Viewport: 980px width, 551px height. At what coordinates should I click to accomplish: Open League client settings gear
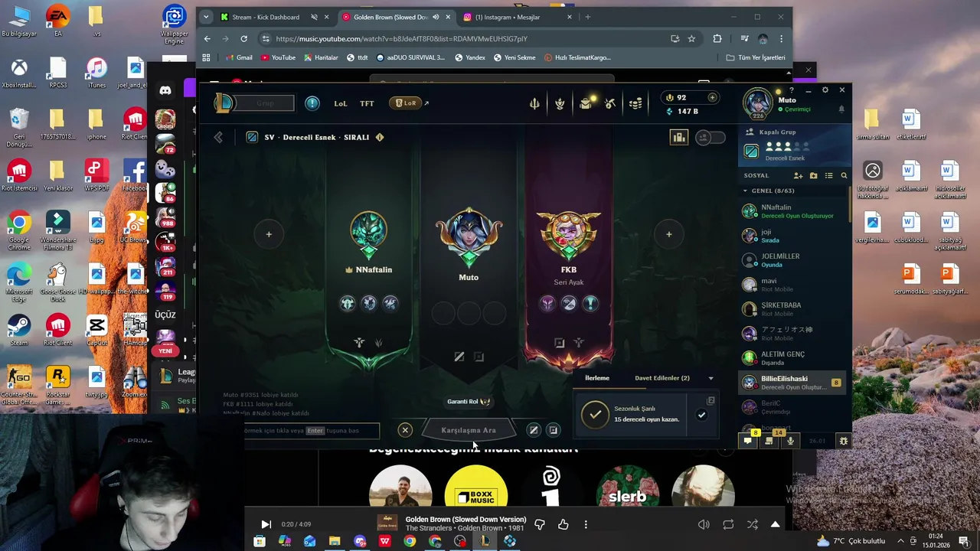tap(825, 90)
